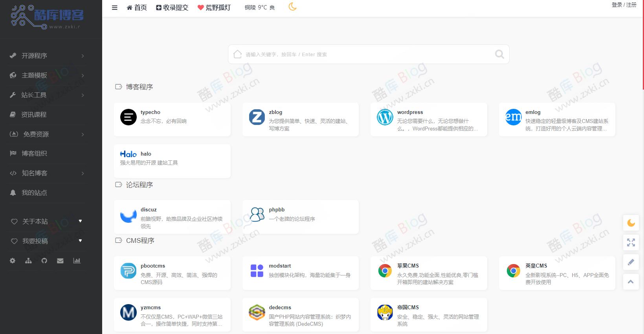644x334 pixels.
Task: Click the emlog card description text
Action: [567, 125]
